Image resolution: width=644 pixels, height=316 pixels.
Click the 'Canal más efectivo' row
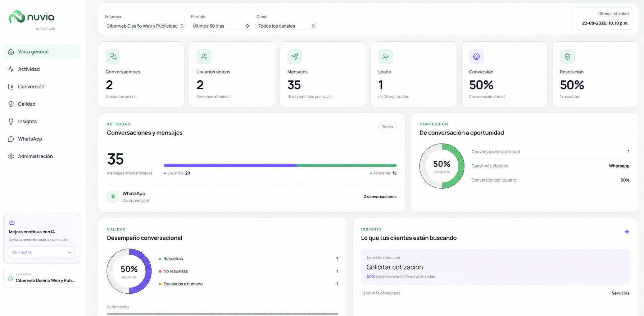[550, 166]
